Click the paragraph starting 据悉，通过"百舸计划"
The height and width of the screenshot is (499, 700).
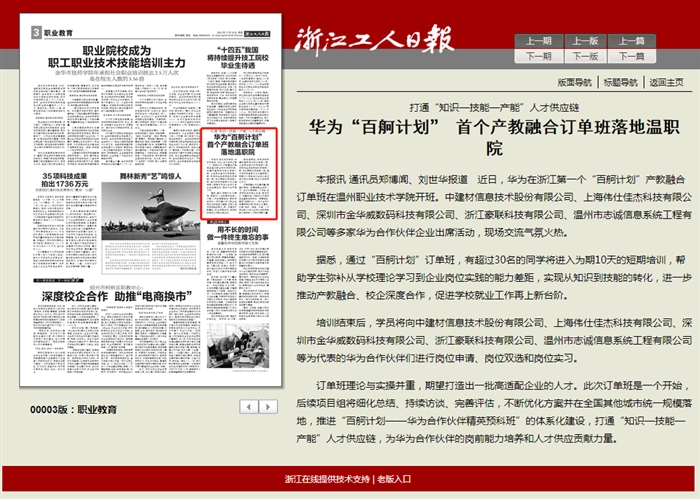[494, 278]
